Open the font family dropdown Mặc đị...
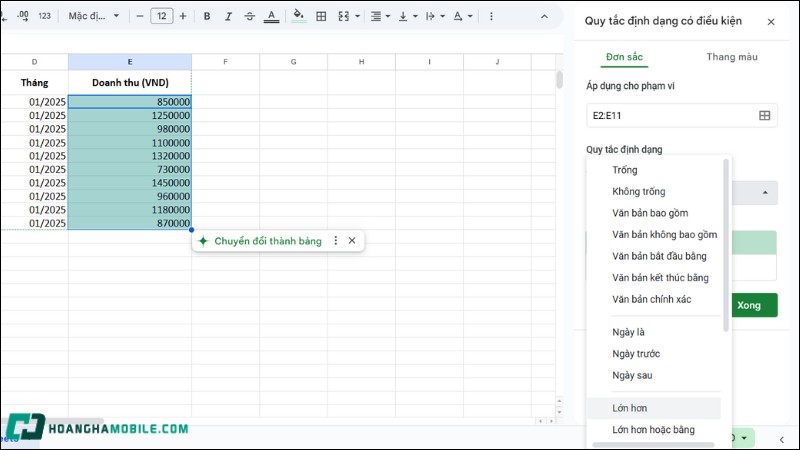The height and width of the screenshot is (450, 800). tap(94, 16)
